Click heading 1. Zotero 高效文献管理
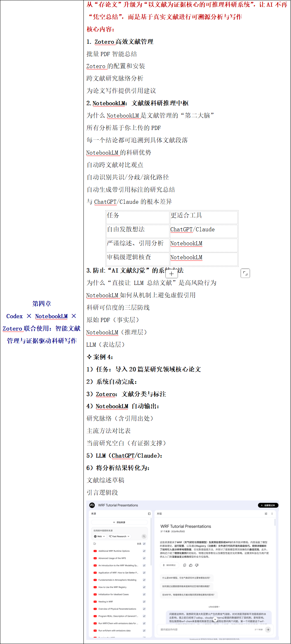 coord(120,42)
